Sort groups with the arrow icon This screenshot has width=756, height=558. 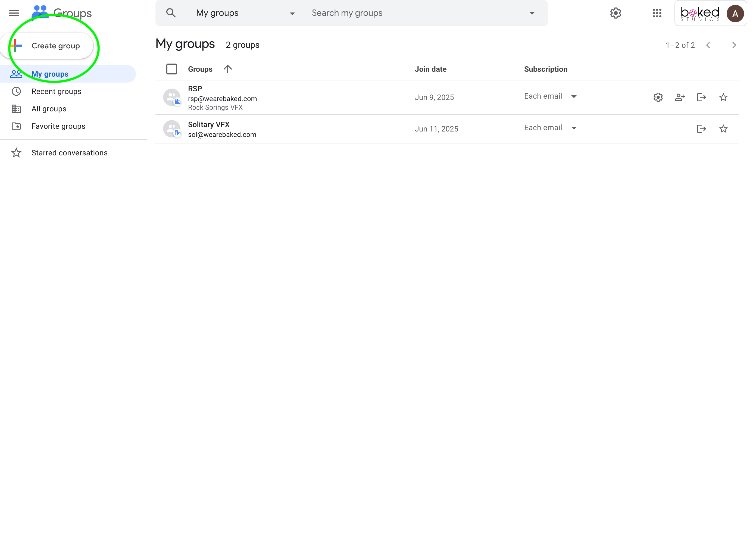pyautogui.click(x=227, y=69)
